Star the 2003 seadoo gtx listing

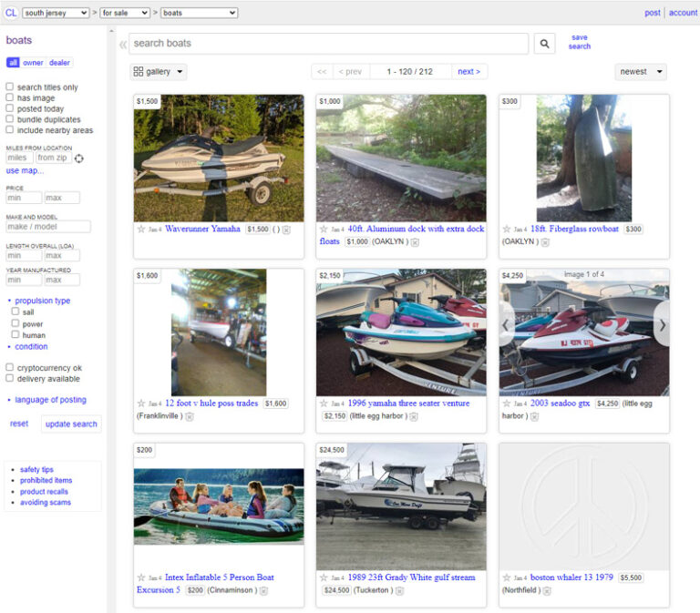click(506, 404)
